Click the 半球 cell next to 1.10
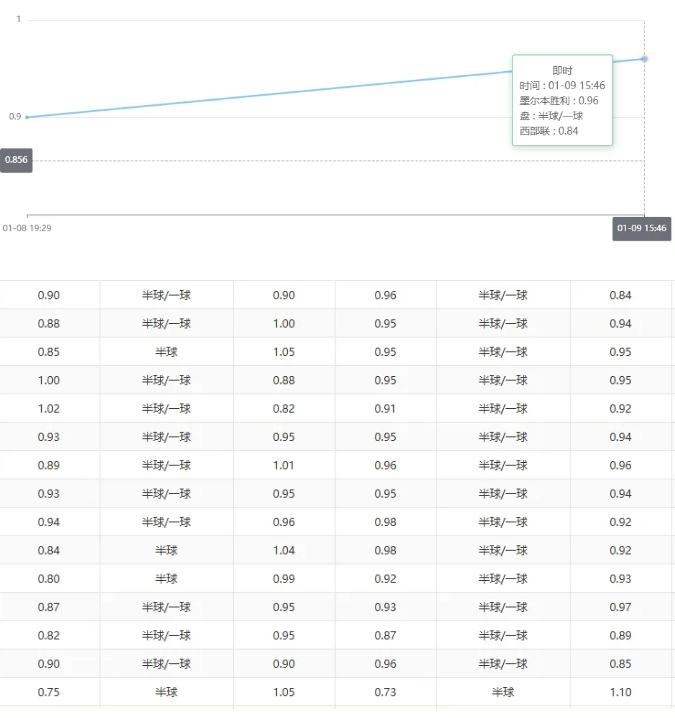 click(x=503, y=692)
